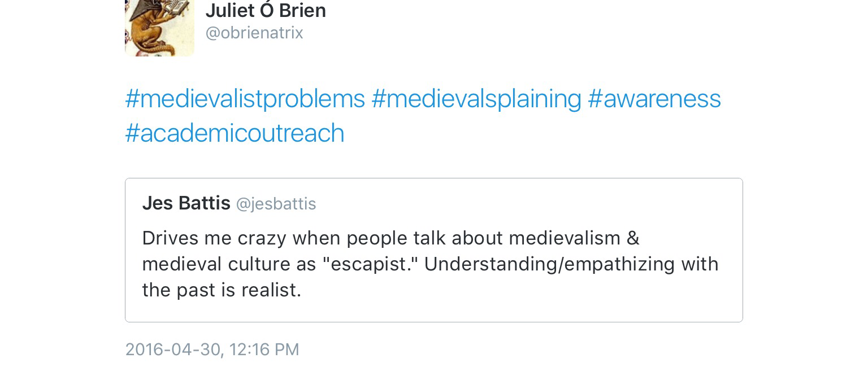Open the @jesbattis handle
Image resolution: width=868 pixels, height=367 pixels.
(x=276, y=204)
